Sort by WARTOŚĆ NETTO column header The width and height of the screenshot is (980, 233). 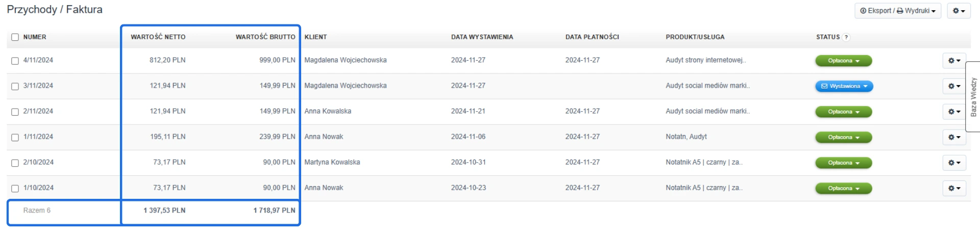[x=158, y=37]
